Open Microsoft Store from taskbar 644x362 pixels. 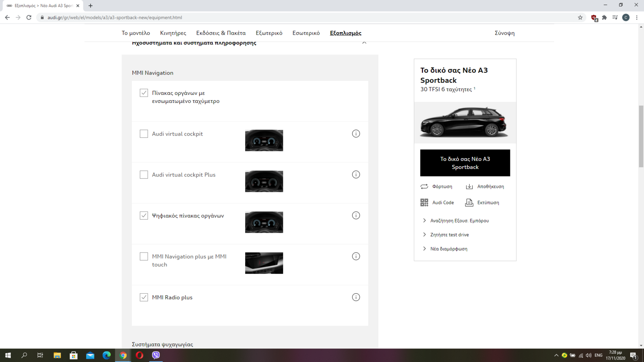coord(74,355)
